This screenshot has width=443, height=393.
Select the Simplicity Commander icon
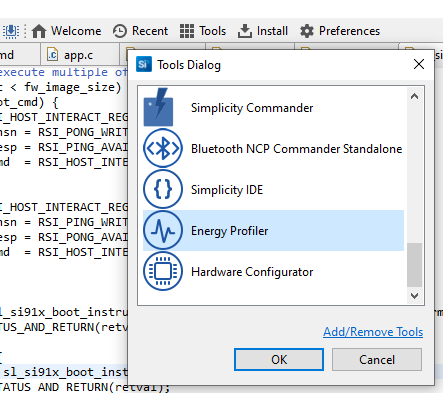pos(159,107)
